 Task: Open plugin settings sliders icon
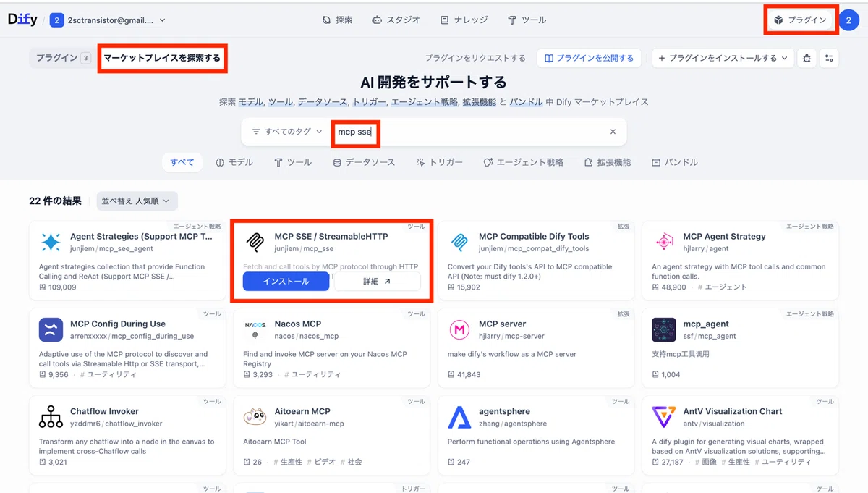(829, 58)
